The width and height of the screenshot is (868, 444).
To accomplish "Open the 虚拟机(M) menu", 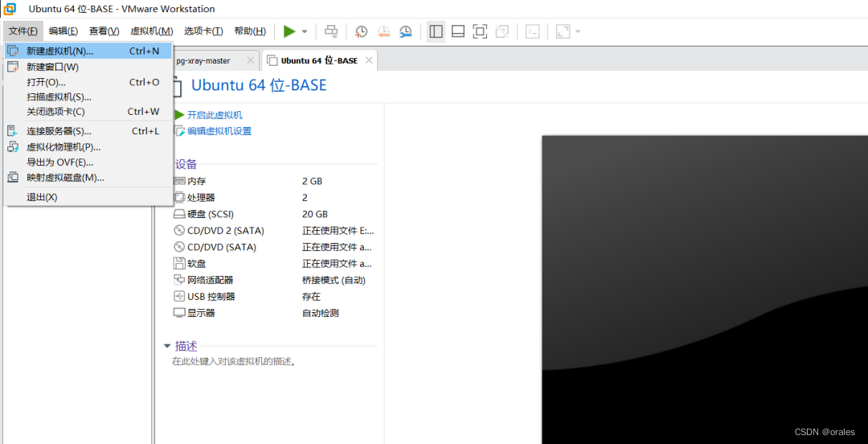I will tap(152, 31).
